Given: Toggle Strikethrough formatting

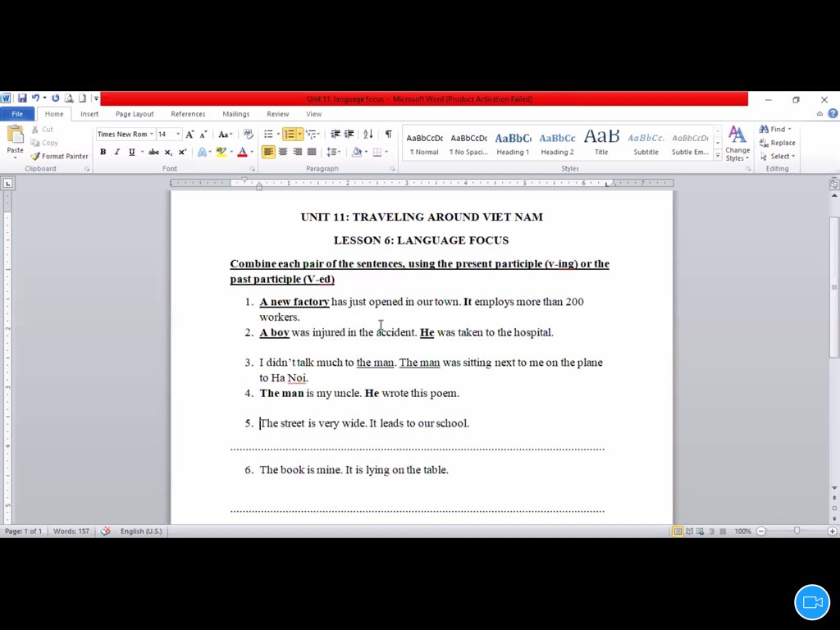Looking at the screenshot, I should 153,152.
